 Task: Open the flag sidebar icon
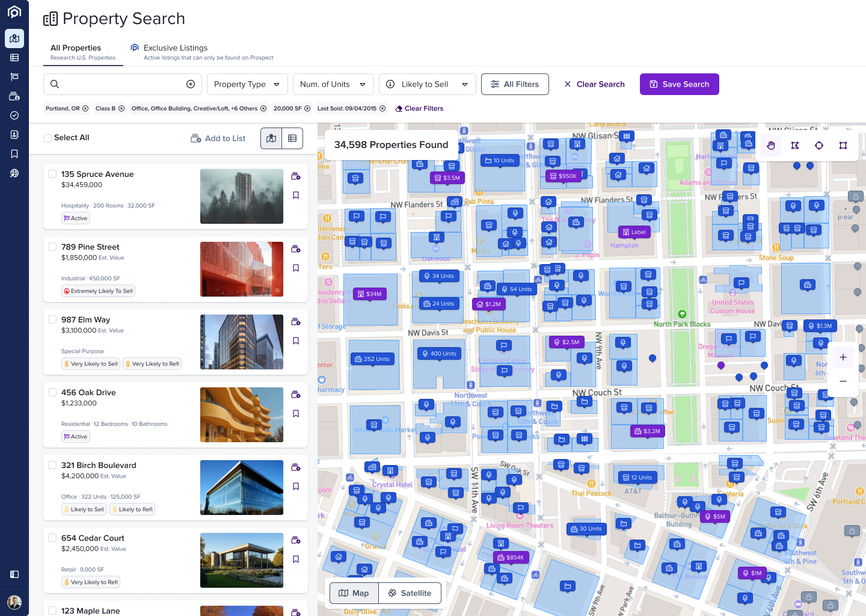(x=14, y=77)
